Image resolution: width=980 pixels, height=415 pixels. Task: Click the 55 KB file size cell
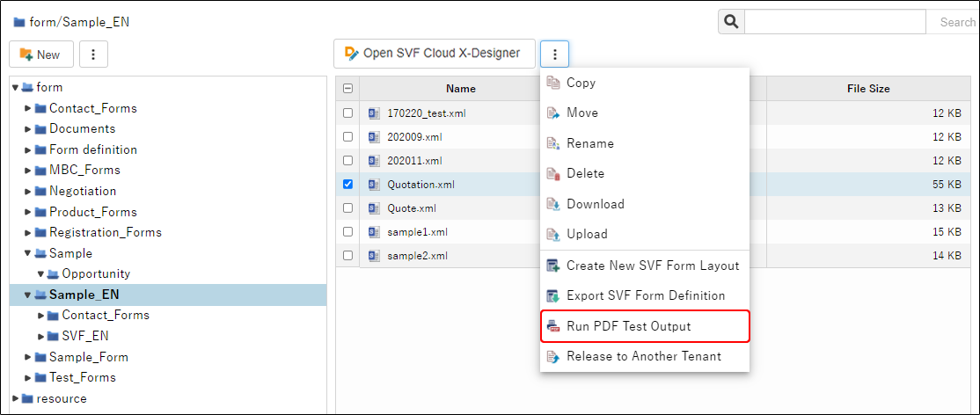point(868,185)
